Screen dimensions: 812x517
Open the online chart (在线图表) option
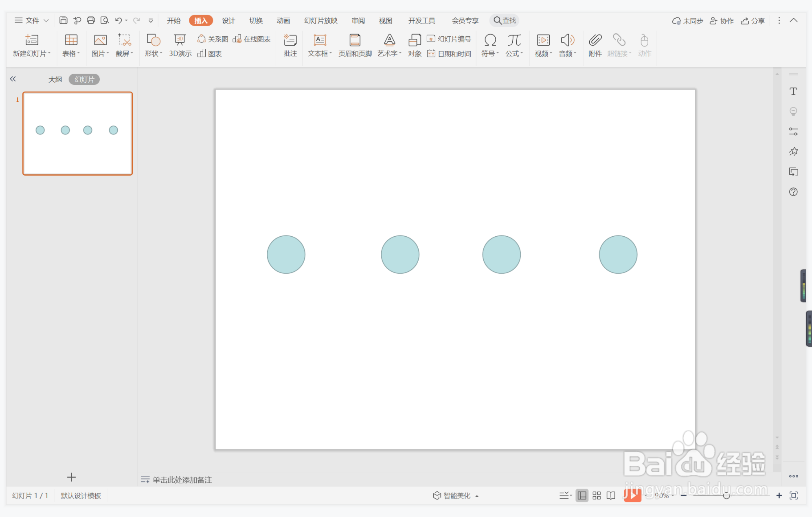(252, 39)
